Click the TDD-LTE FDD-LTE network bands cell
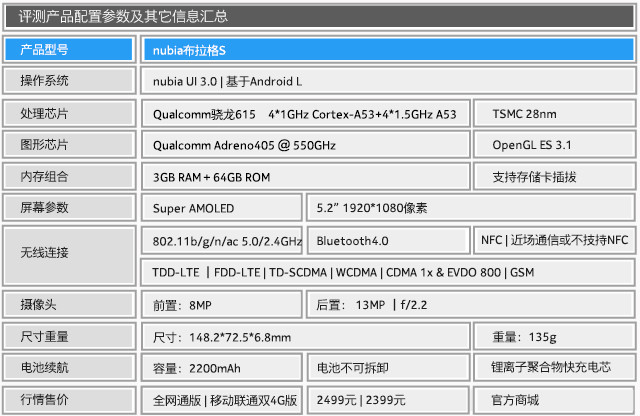This screenshot has width=640, height=416. coord(387,271)
